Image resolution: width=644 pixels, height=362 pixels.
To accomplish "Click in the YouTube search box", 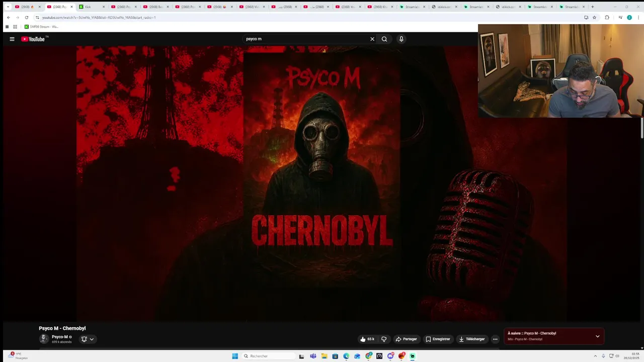I will (x=306, y=39).
